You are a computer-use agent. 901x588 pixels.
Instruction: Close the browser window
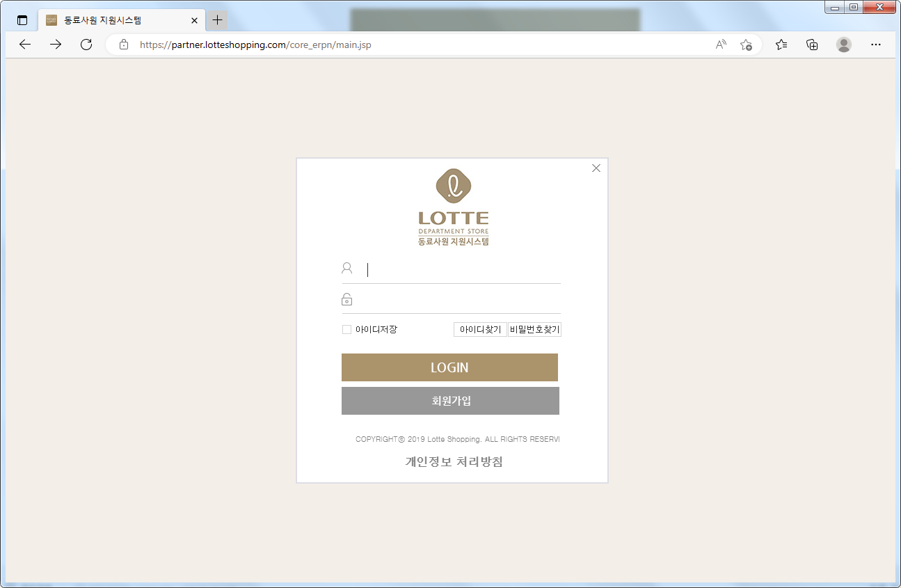pyautogui.click(x=880, y=7)
